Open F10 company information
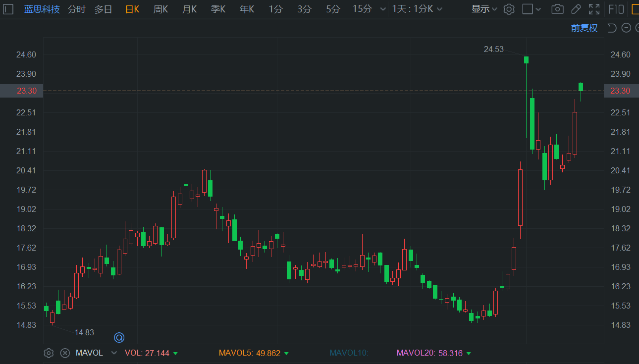The height and width of the screenshot is (364, 639). [616, 9]
